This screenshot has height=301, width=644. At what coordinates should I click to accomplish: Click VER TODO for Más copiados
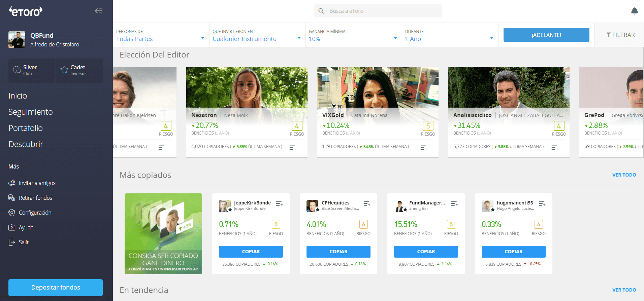click(x=624, y=175)
